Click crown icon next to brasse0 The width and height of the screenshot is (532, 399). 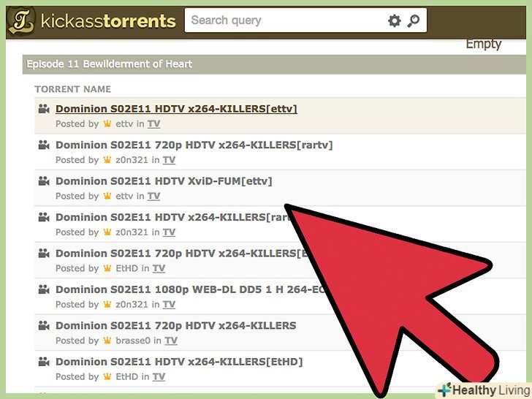coord(107,340)
